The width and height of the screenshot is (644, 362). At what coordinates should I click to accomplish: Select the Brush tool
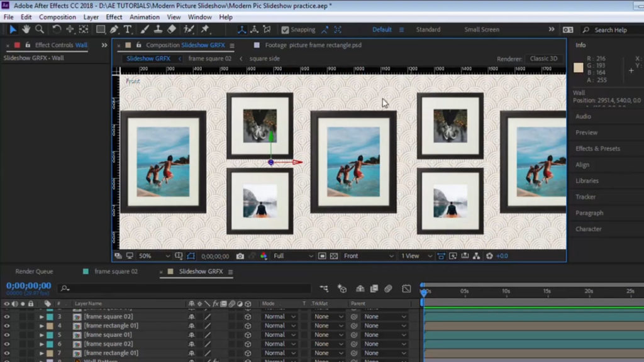point(145,30)
